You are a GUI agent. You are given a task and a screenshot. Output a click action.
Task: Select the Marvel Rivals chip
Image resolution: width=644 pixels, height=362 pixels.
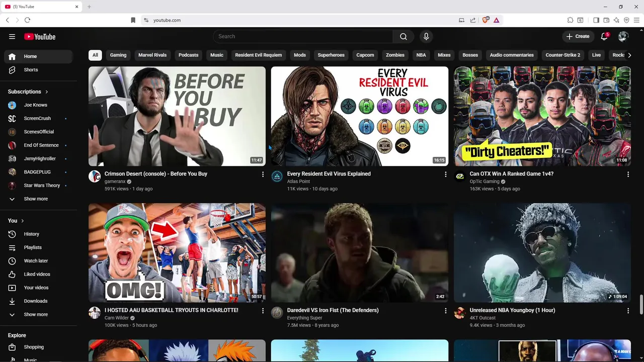click(x=152, y=55)
